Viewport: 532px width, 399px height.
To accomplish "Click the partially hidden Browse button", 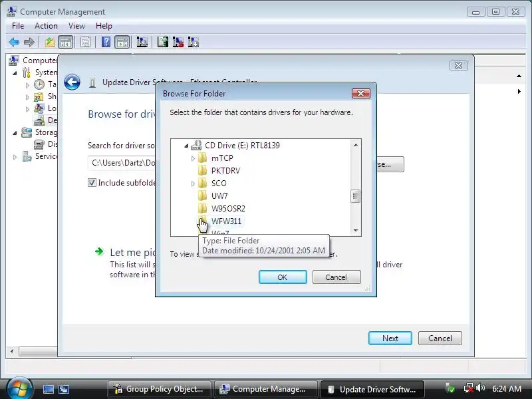I will (390, 164).
